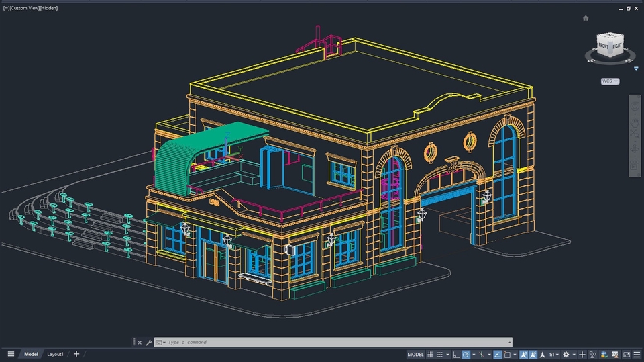
Task: Click the ViewCube compass ring S label
Action: [591, 60]
